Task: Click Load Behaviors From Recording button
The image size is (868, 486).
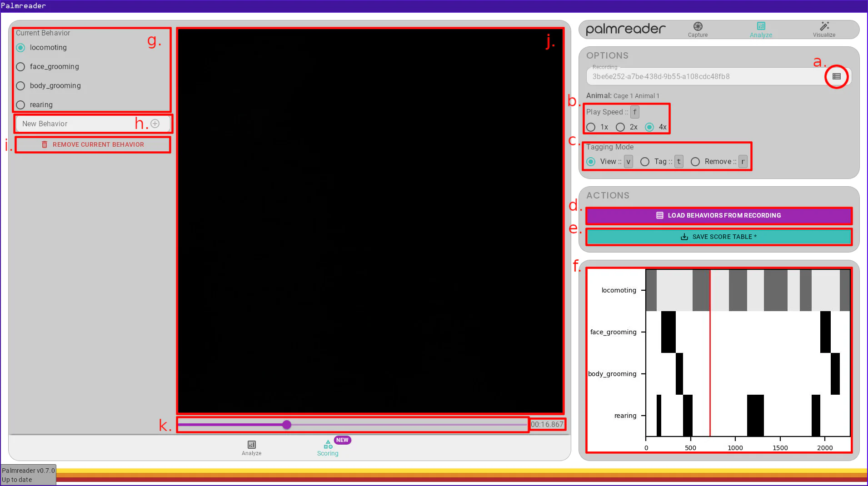Action: click(718, 215)
